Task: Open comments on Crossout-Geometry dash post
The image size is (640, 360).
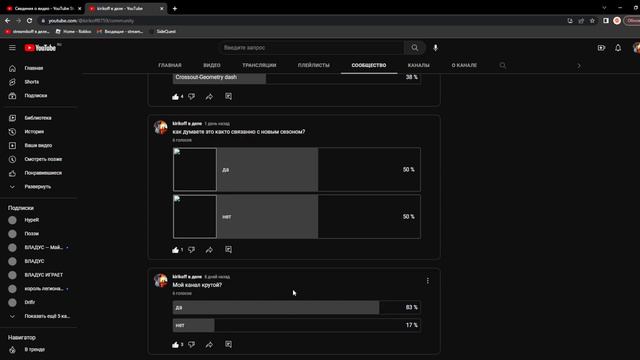Action: click(229, 96)
